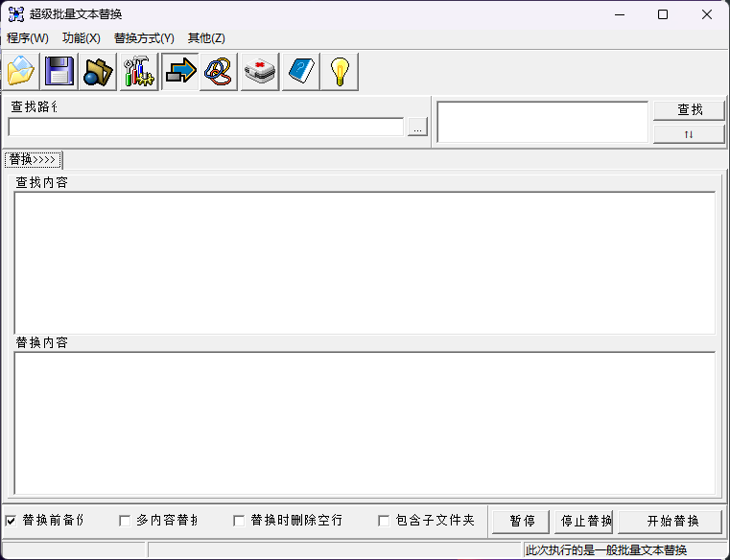
Task: Click the floppy disk save icon
Action: pyautogui.click(x=59, y=72)
